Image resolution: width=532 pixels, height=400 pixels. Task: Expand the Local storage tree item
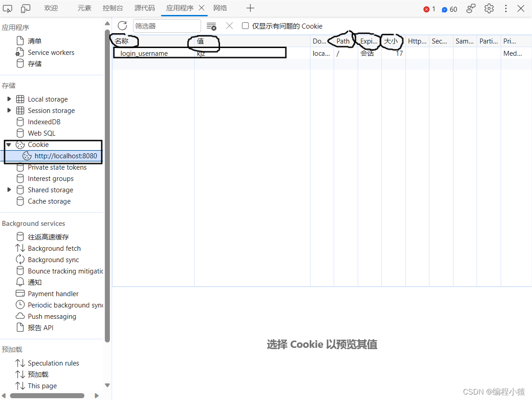pos(10,99)
